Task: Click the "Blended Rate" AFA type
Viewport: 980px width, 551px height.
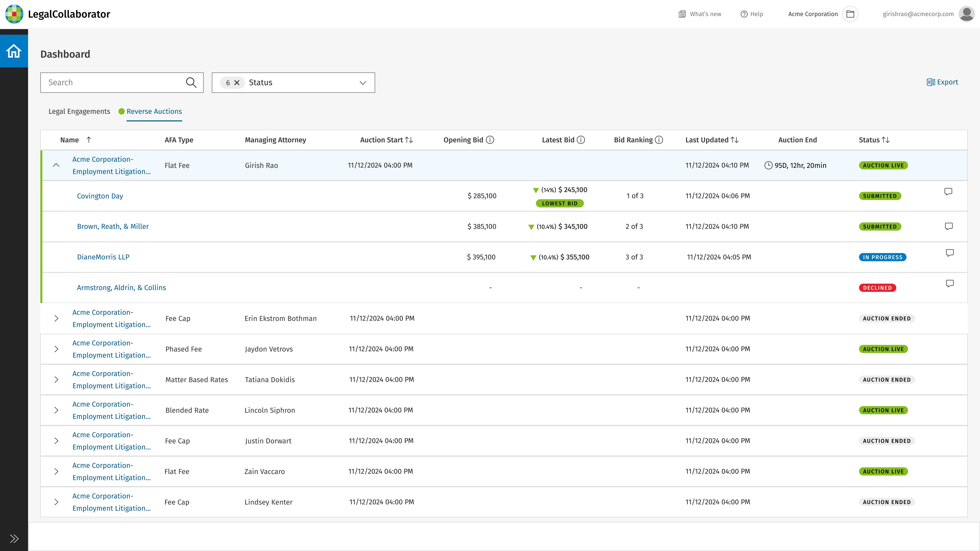Action: click(x=187, y=410)
